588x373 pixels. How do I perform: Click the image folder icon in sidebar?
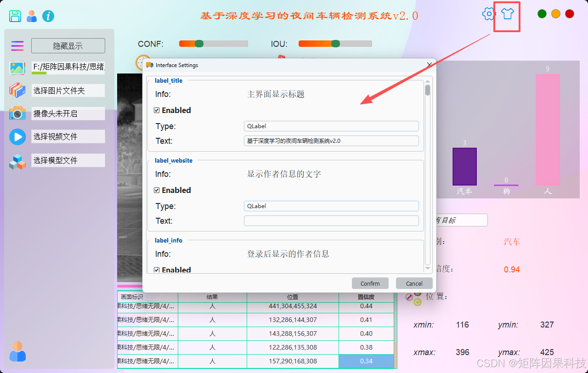pyautogui.click(x=17, y=90)
